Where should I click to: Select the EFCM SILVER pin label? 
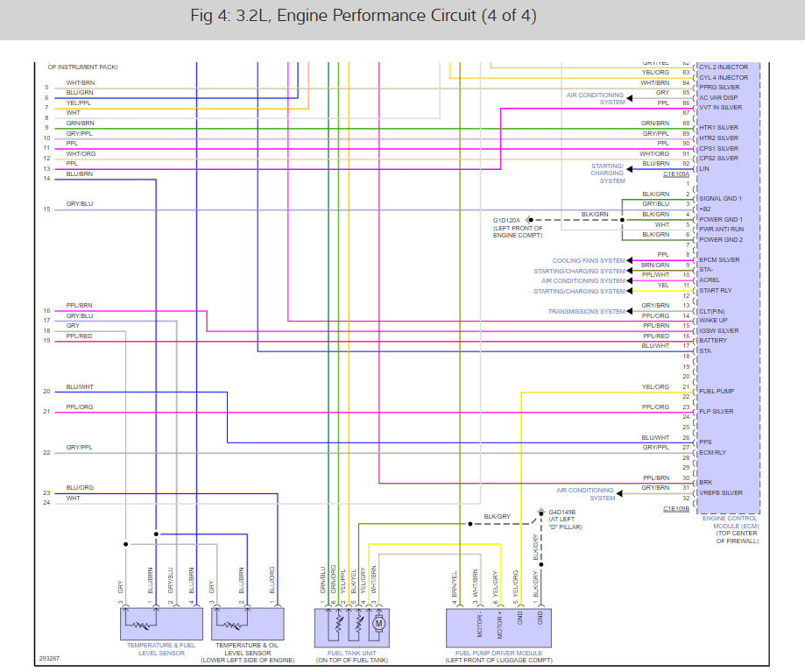coord(719,259)
